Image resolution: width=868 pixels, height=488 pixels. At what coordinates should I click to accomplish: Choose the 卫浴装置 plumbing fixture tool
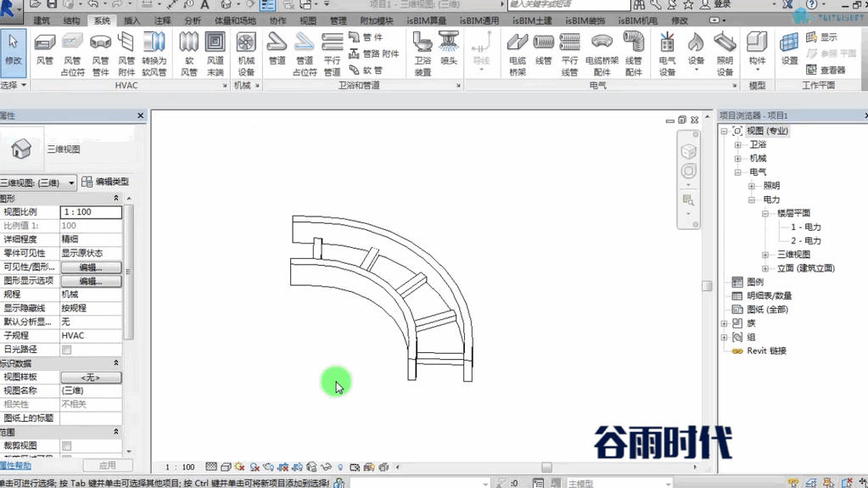423,54
